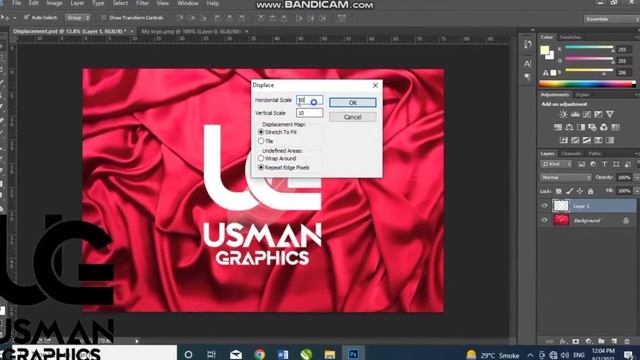Open the layer Fill dropdown arrow

tap(636, 191)
